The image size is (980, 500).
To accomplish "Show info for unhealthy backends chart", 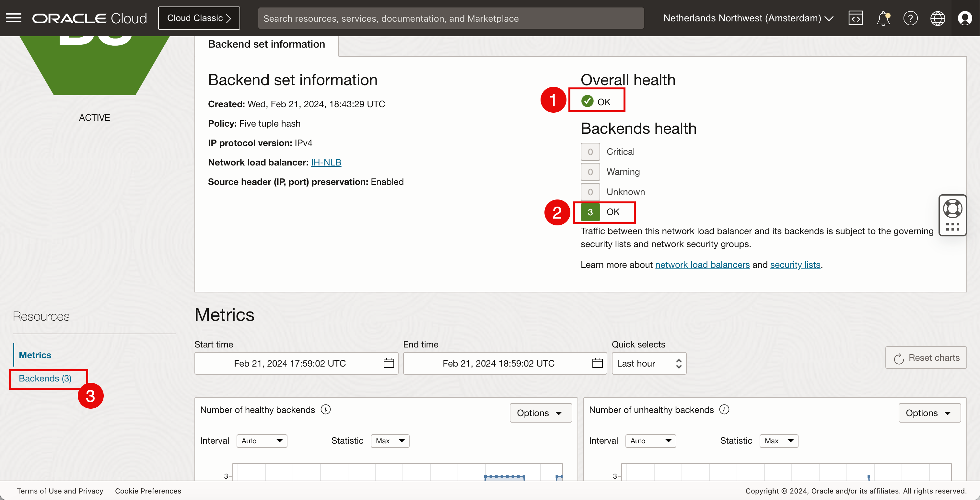I will 724,409.
